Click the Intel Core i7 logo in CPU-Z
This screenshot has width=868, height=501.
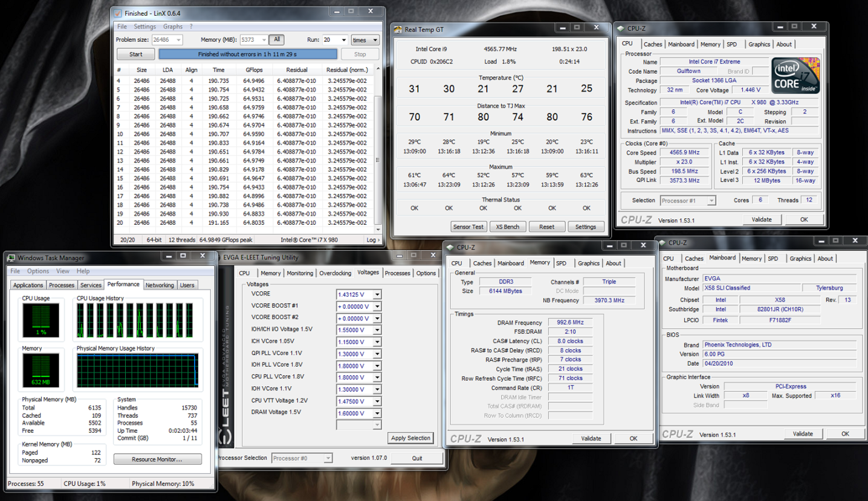pyautogui.click(x=795, y=76)
